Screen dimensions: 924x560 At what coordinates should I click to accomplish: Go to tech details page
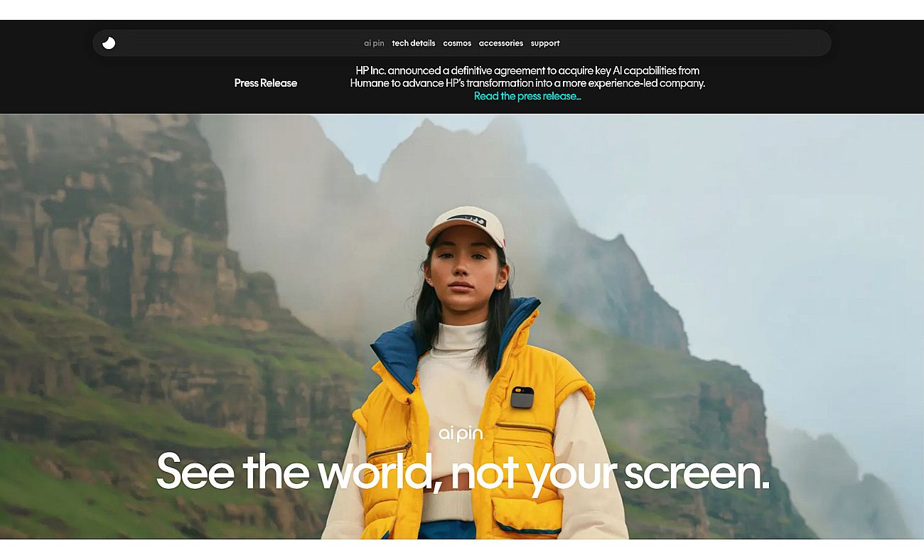click(414, 43)
